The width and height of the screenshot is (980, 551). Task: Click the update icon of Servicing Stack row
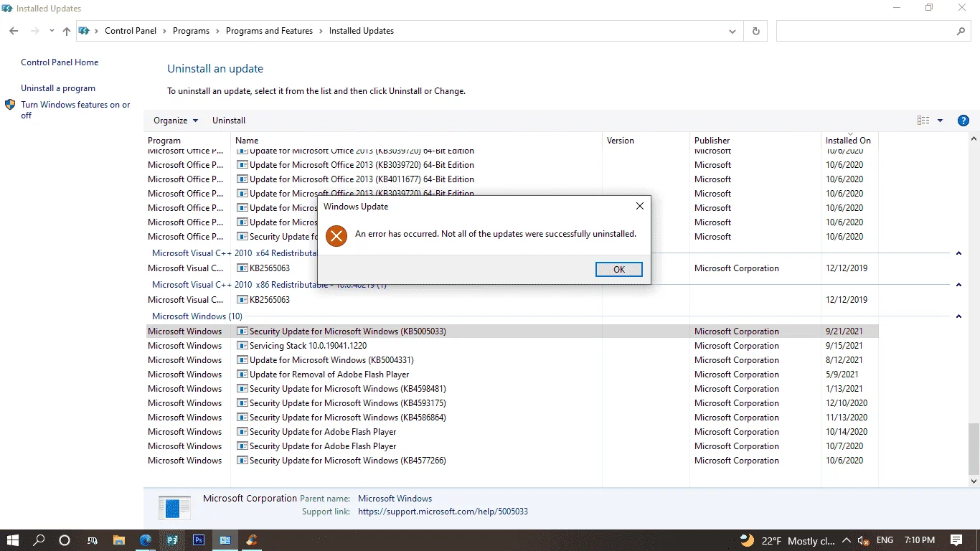click(x=242, y=346)
